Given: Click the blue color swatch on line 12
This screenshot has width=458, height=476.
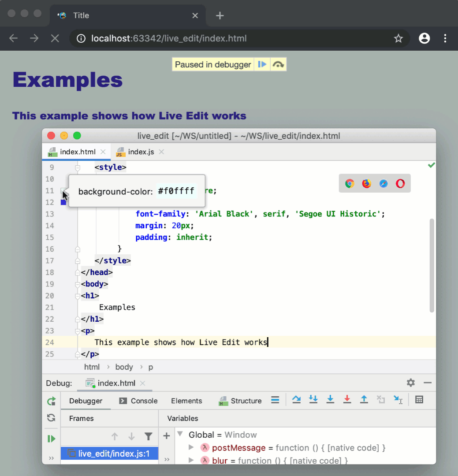Looking at the screenshot, I should point(63,202).
